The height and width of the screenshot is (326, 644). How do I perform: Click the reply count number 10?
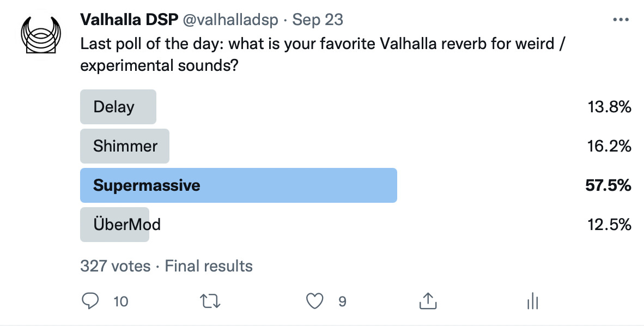click(121, 301)
